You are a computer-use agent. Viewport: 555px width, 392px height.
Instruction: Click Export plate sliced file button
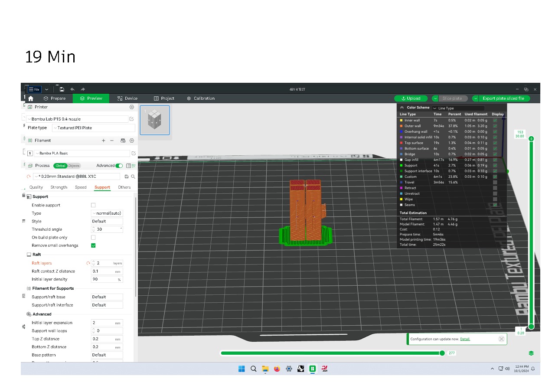click(x=503, y=98)
